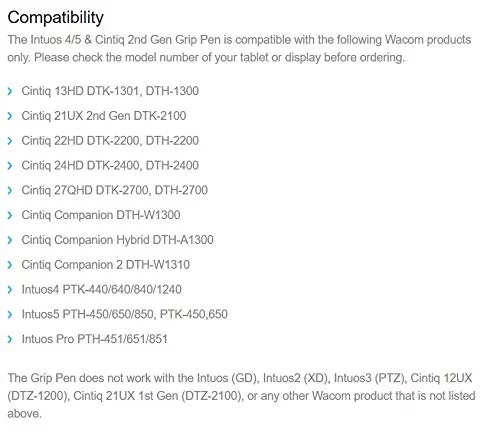Click the Cintiq Companion Hybrid DTH-A1300 item

pyautogui.click(x=117, y=240)
